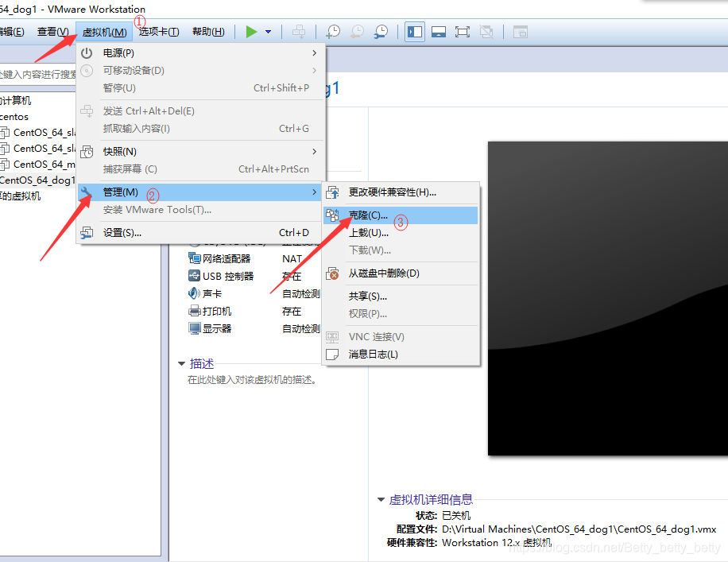Click the arrow chevron on 电源(P) row
Image resolution: width=728 pixels, height=562 pixels.
point(314,53)
